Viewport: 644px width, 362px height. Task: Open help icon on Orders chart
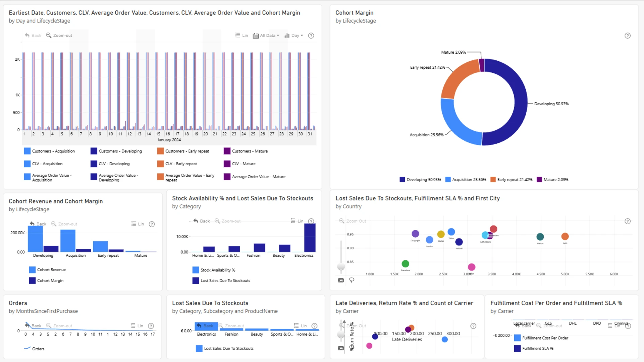[151, 326]
